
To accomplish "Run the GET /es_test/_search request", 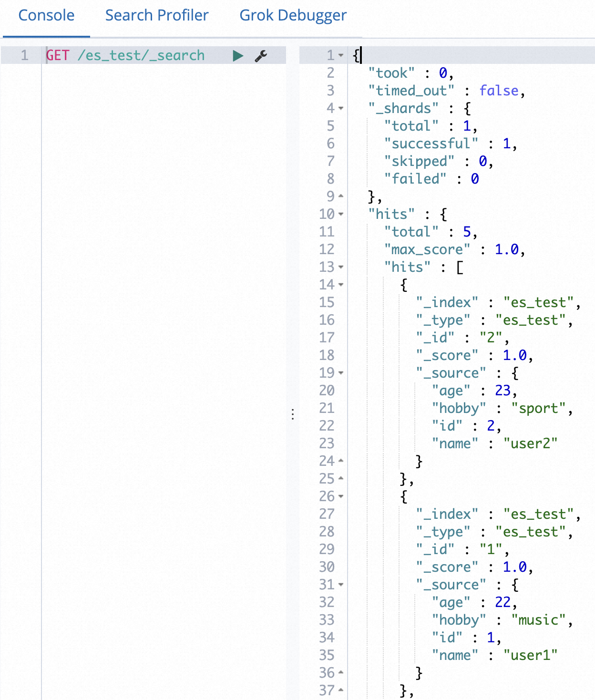I will point(238,56).
